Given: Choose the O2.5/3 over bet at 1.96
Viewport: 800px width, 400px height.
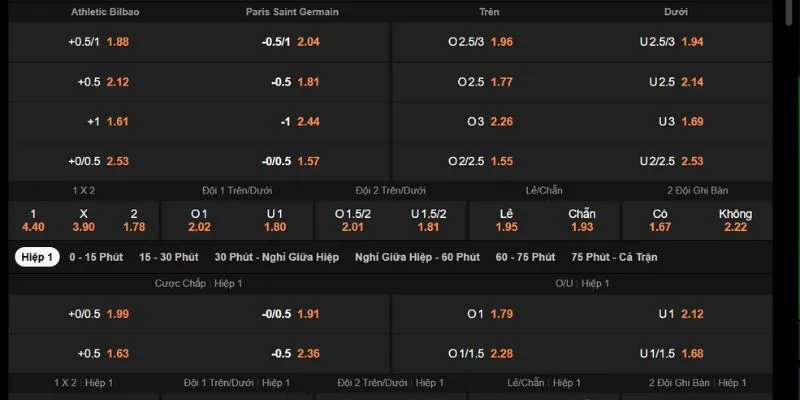Looking at the screenshot, I should pos(480,42).
